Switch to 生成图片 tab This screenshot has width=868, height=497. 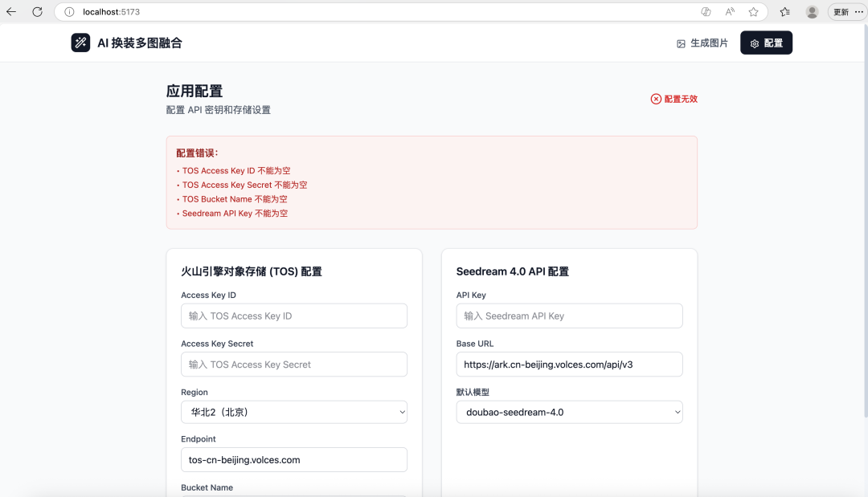tap(702, 43)
